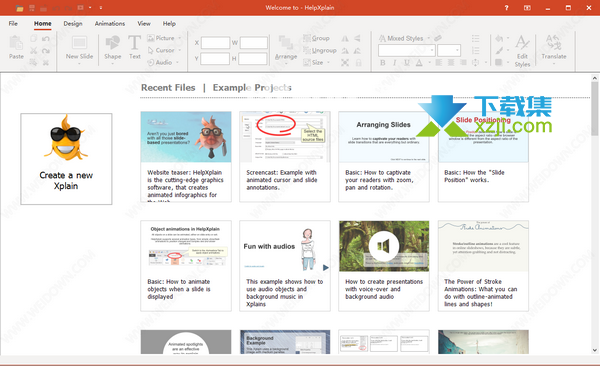The height and width of the screenshot is (366, 600).
Task: Switch to the Design ribbon tab
Action: [x=73, y=23]
